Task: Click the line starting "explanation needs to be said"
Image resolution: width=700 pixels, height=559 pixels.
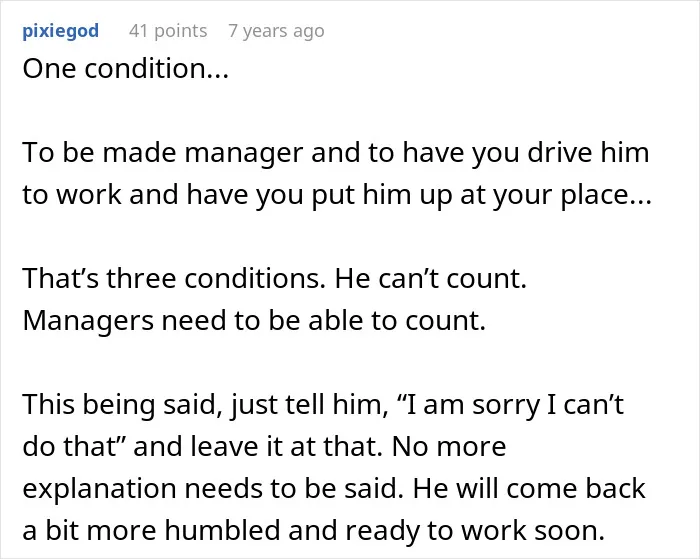Action: (334, 489)
